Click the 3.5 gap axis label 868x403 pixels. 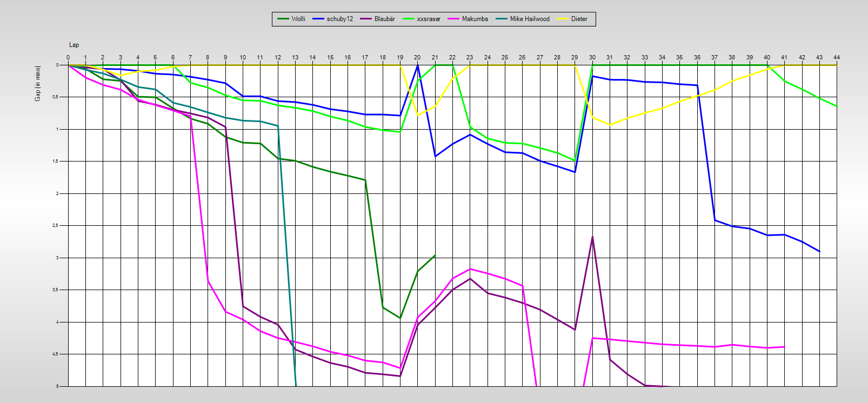[x=56, y=290]
